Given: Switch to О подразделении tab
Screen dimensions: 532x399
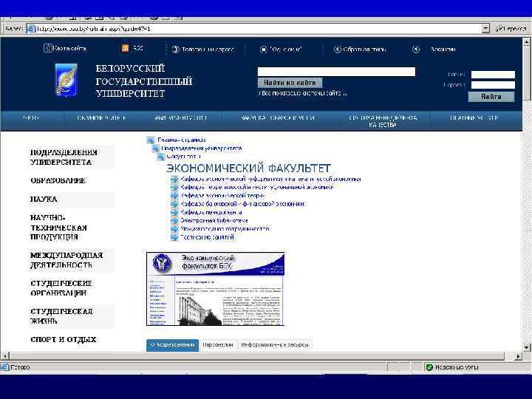Looking at the screenshot, I should 172,345.
